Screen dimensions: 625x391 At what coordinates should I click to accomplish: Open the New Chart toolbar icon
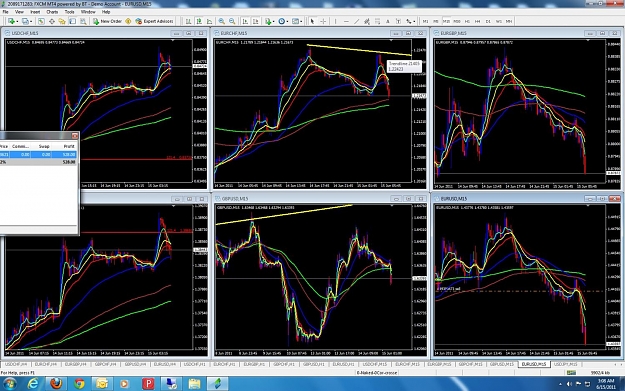click(x=11, y=21)
